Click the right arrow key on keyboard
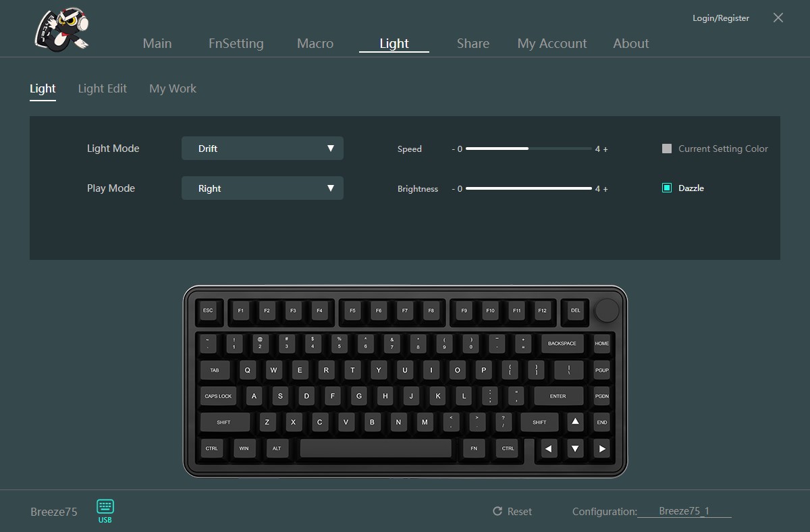The height and width of the screenshot is (532, 810). [601, 448]
